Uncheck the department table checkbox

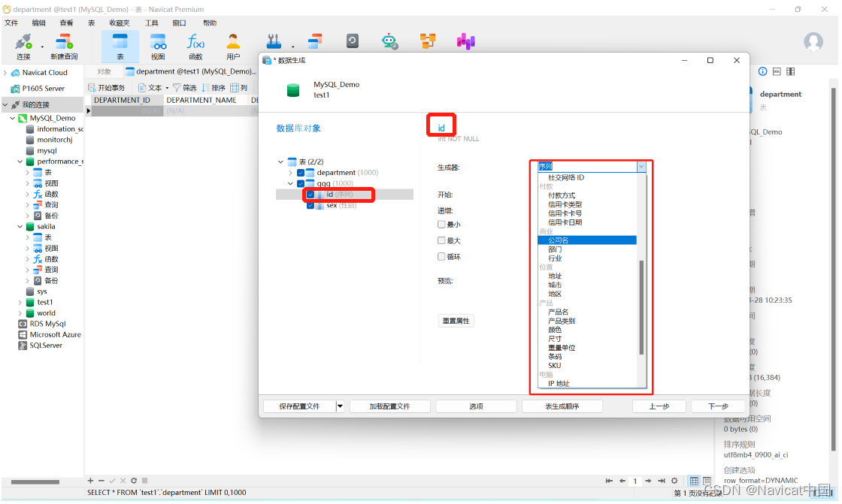301,173
